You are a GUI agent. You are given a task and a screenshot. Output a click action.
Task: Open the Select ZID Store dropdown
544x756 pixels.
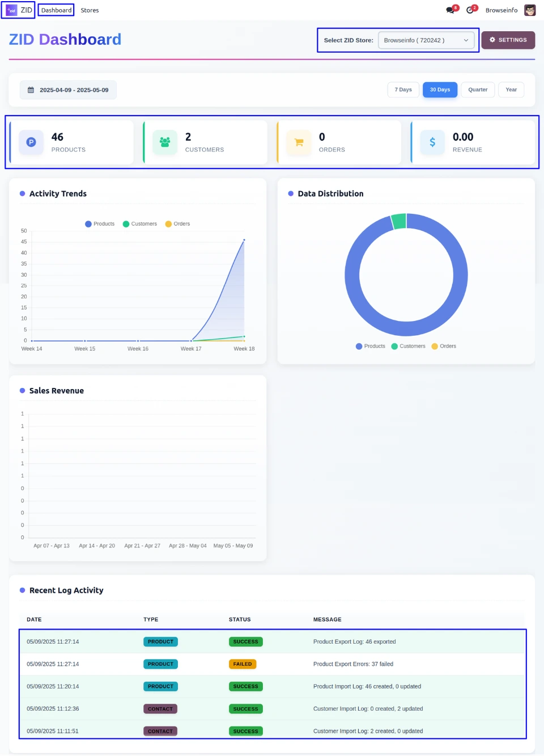(x=426, y=40)
